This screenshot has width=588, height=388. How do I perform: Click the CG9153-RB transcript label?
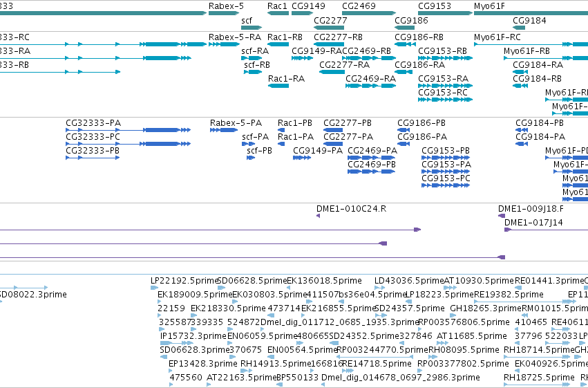pos(442,51)
